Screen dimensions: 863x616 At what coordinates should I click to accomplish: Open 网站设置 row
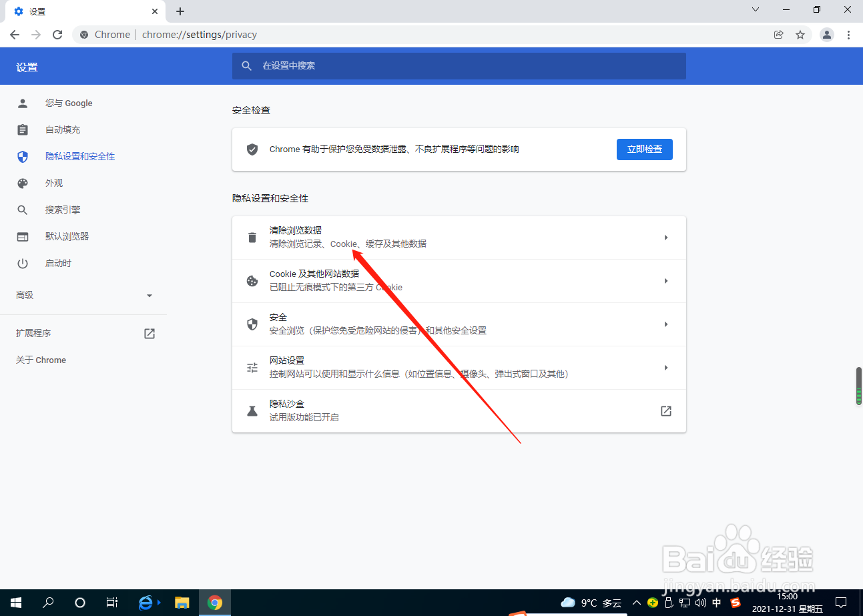[x=459, y=368]
